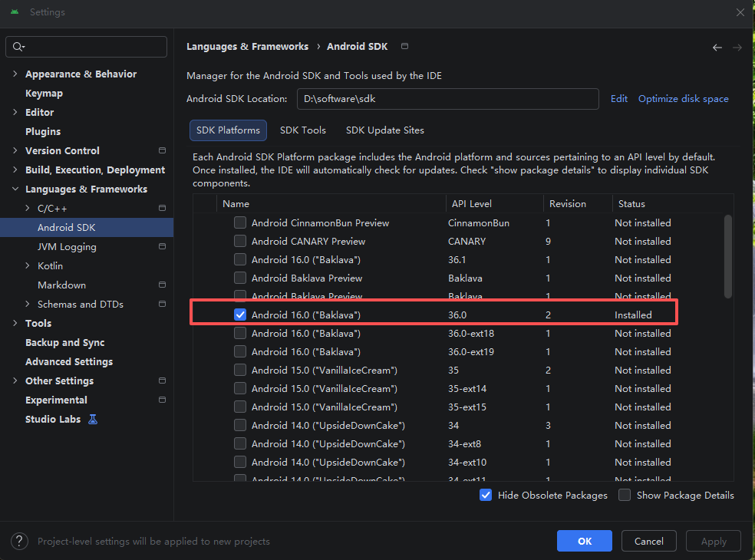Click the project-level icon beside Android SDK breadcrumb
This screenshot has height=560, width=755.
404,46
